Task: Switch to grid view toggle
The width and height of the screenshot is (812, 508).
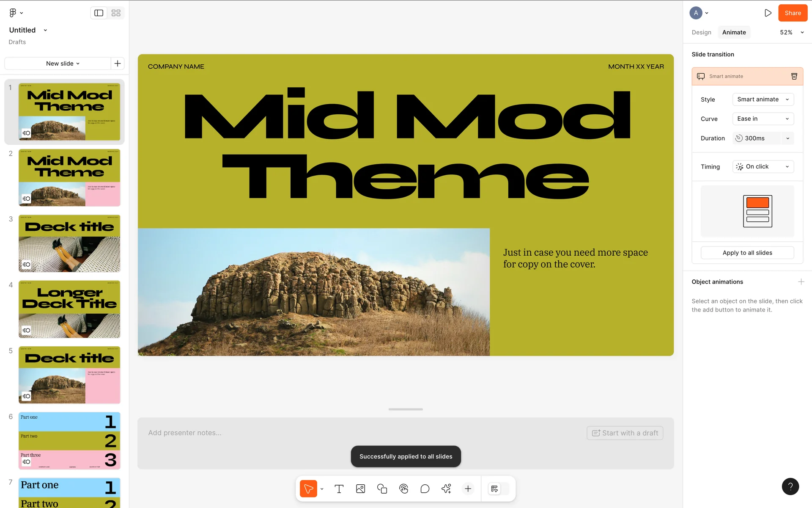Action: (x=116, y=13)
